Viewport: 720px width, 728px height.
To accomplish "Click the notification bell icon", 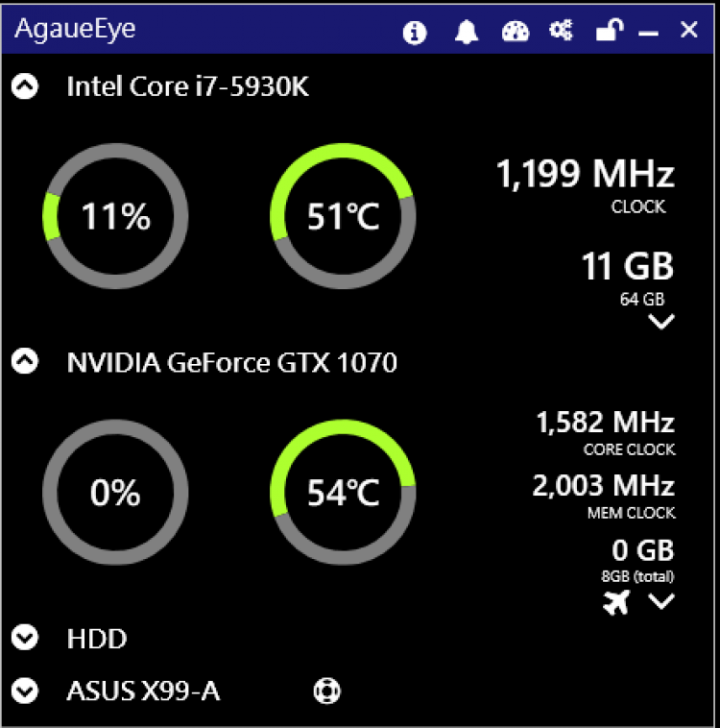I will [467, 33].
